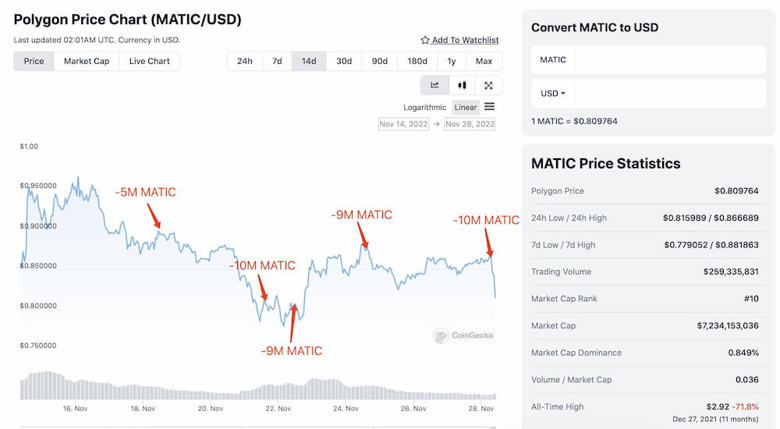The height and width of the screenshot is (429, 780).
Task: Click the Add To Watchlist link
Action: 465,40
